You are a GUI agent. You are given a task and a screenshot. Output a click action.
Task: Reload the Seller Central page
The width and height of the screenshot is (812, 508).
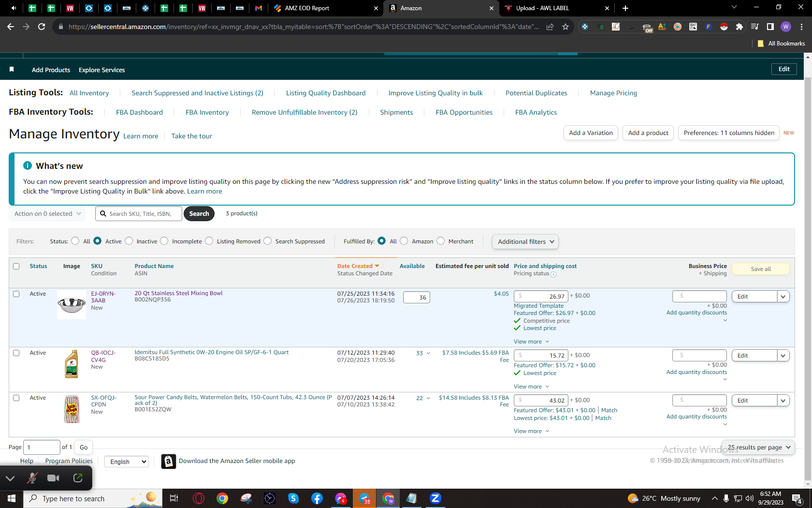(42, 27)
